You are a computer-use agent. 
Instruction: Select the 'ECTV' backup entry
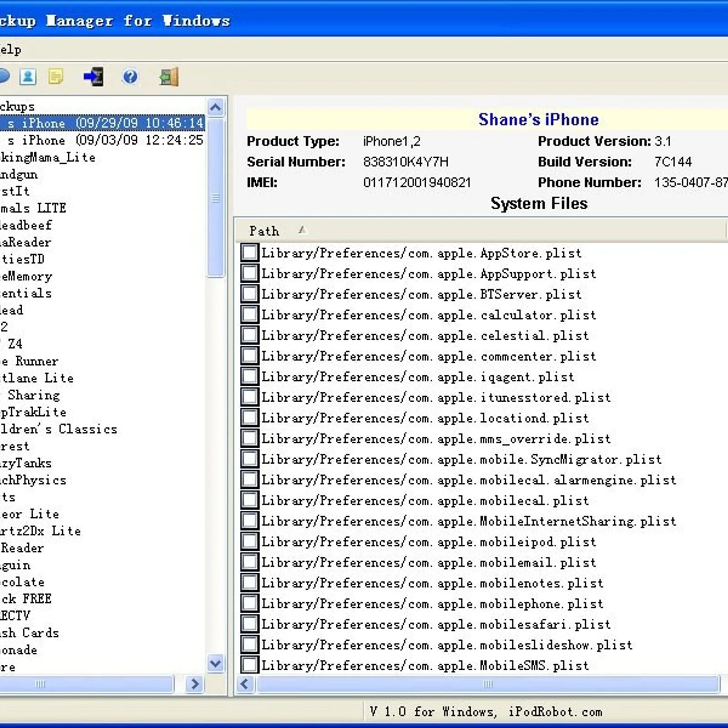pyautogui.click(x=15, y=616)
